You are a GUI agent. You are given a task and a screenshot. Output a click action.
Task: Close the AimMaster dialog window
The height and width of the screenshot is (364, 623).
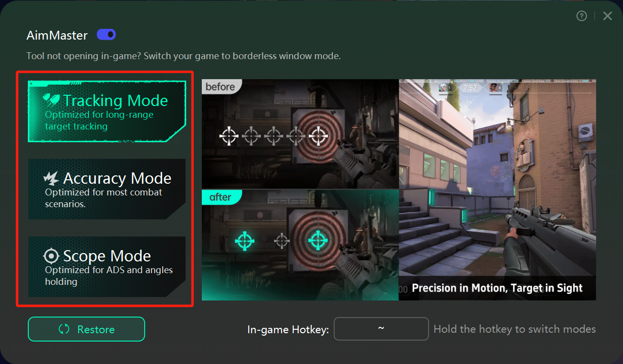607,16
